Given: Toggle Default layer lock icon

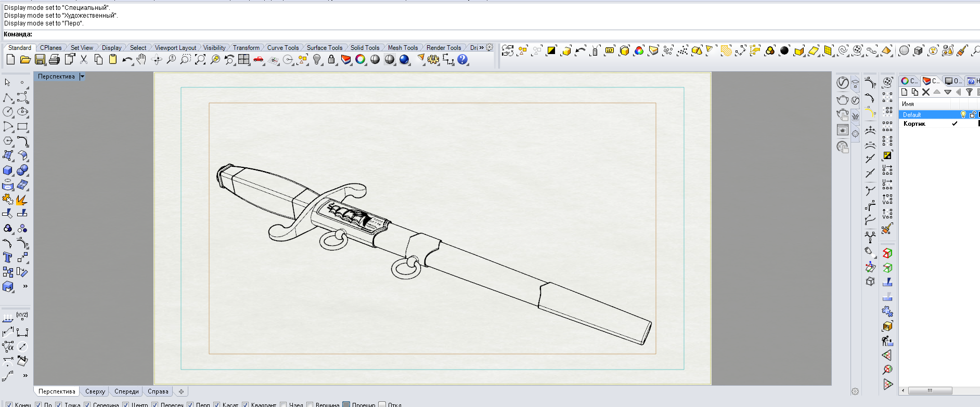Looking at the screenshot, I should click(972, 114).
